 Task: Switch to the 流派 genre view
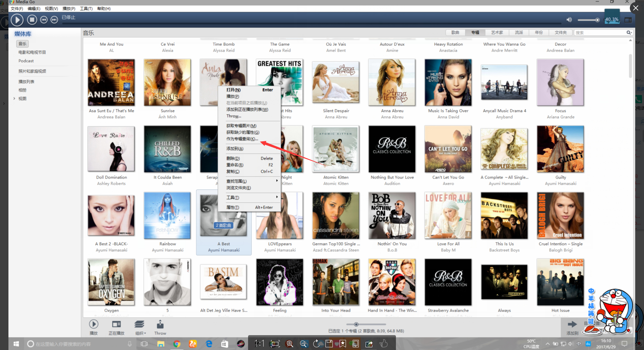point(519,33)
